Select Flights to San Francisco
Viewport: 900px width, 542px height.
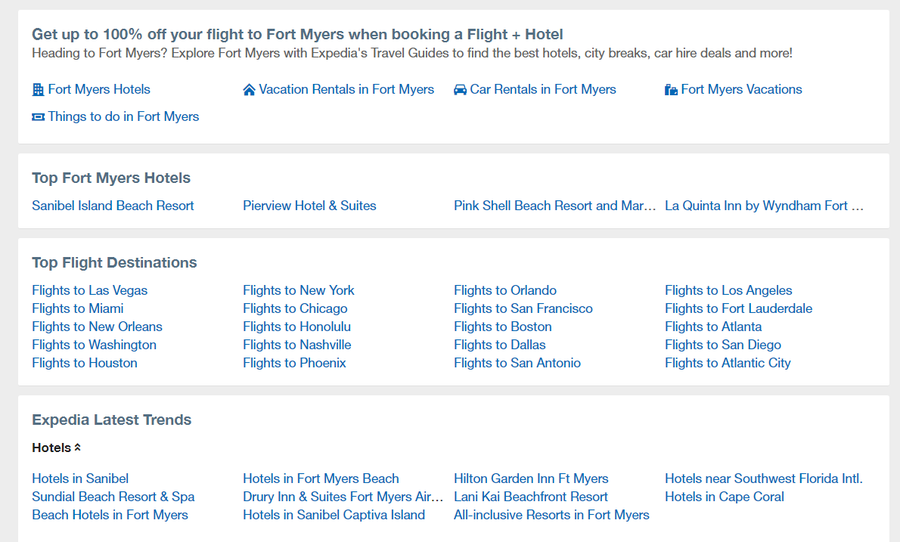[x=523, y=308]
